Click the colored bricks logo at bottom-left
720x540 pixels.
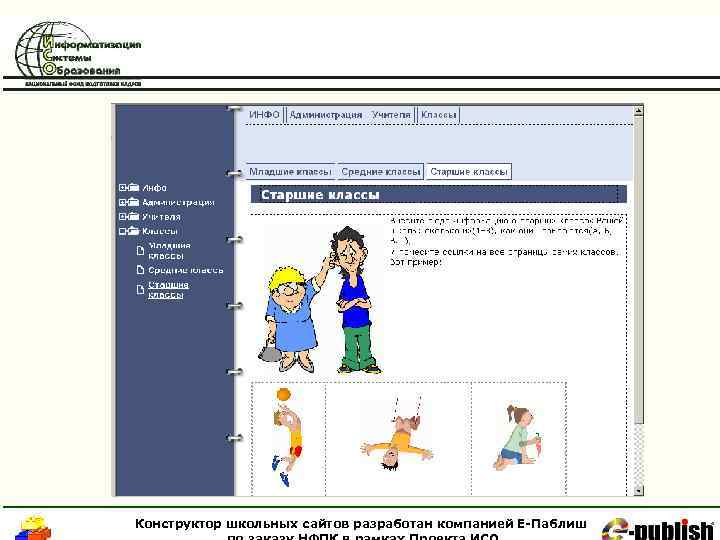click(33, 528)
